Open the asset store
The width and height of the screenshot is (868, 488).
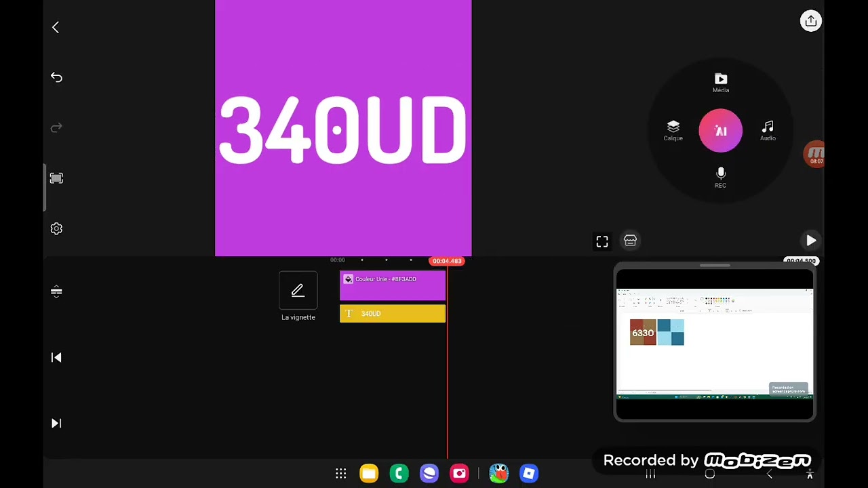click(x=630, y=241)
